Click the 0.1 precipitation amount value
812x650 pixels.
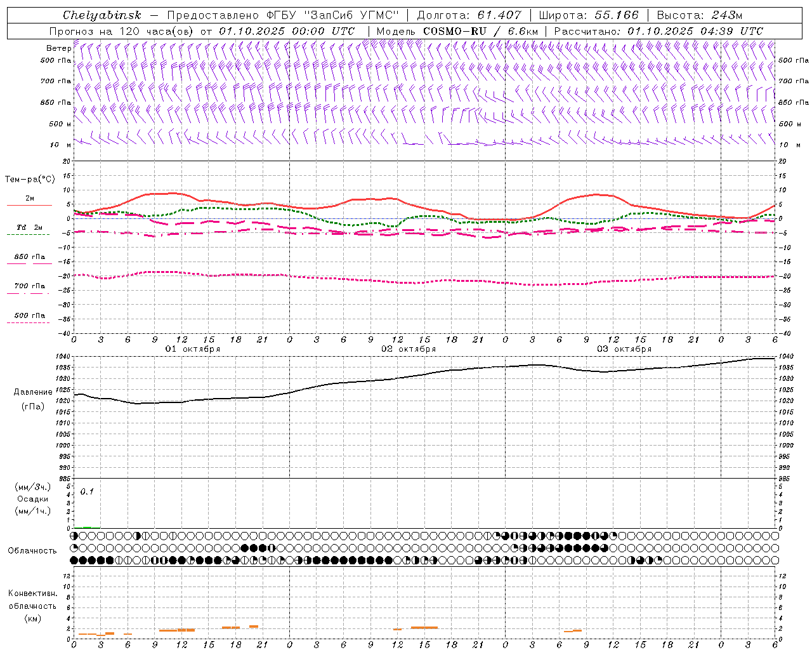87,491
